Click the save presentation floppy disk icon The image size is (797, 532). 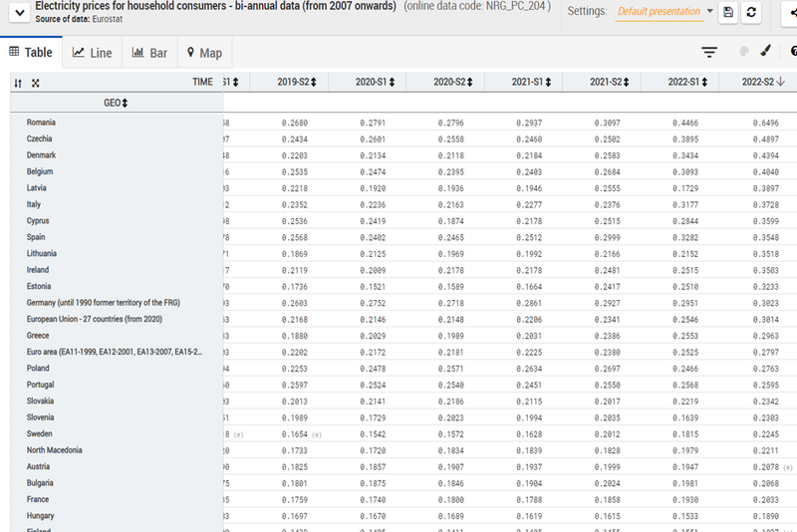(x=728, y=12)
